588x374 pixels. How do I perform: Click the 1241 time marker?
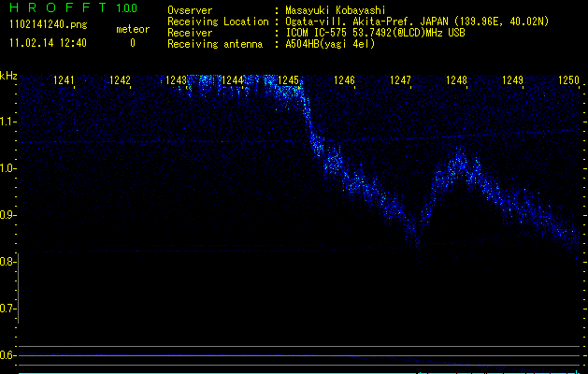pyautogui.click(x=64, y=81)
